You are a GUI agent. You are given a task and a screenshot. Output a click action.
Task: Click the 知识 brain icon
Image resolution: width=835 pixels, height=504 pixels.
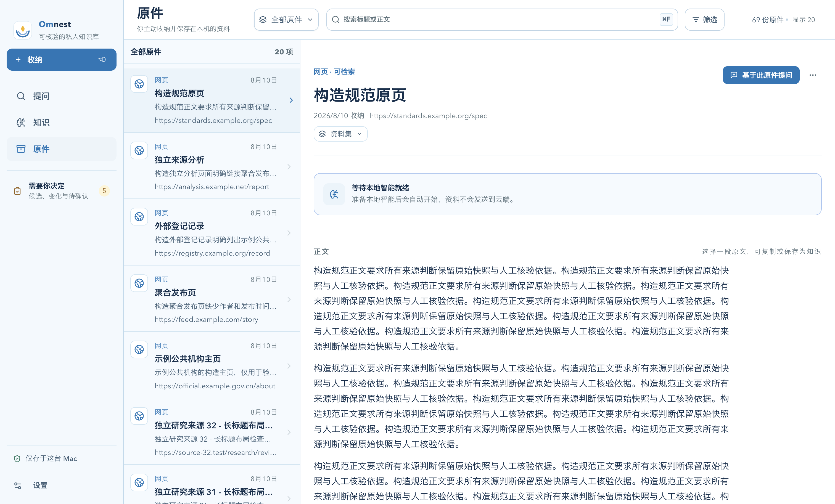(21, 122)
